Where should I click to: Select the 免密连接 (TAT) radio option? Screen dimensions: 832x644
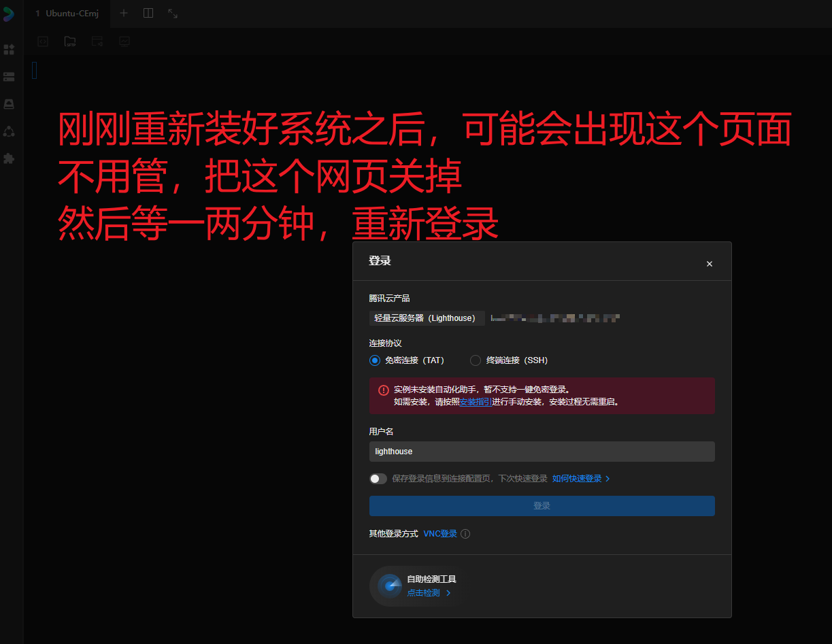point(375,360)
